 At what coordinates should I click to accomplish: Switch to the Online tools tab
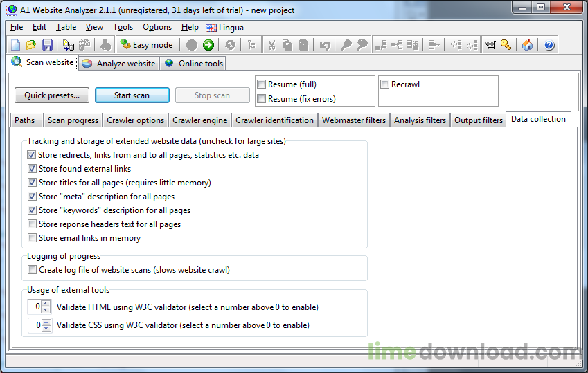coord(194,64)
